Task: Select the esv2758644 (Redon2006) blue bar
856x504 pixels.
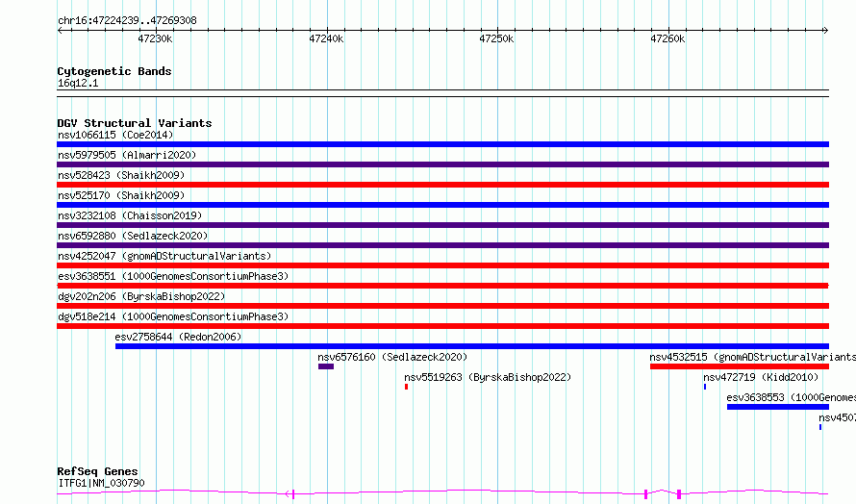Action: point(472,346)
